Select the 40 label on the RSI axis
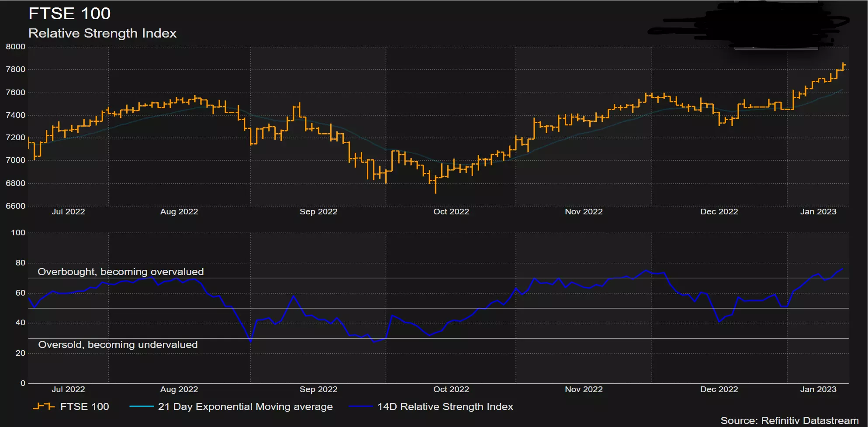Image resolution: width=868 pixels, height=427 pixels. click(x=21, y=323)
